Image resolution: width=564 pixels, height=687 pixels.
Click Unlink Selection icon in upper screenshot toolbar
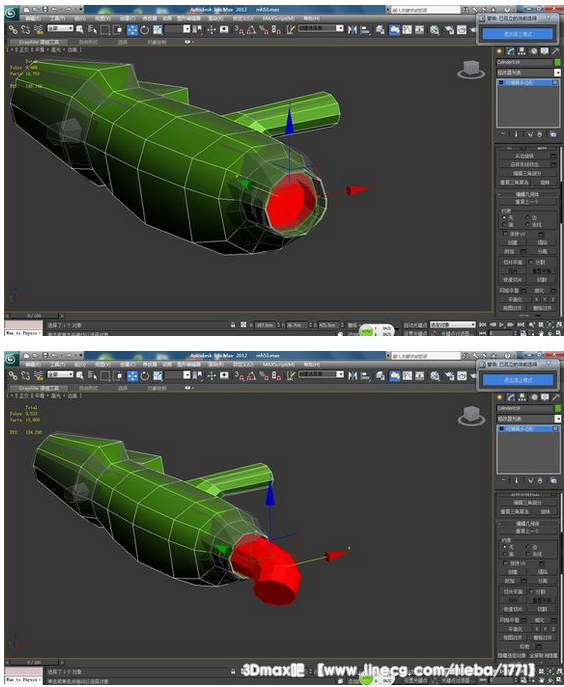tap(25, 29)
